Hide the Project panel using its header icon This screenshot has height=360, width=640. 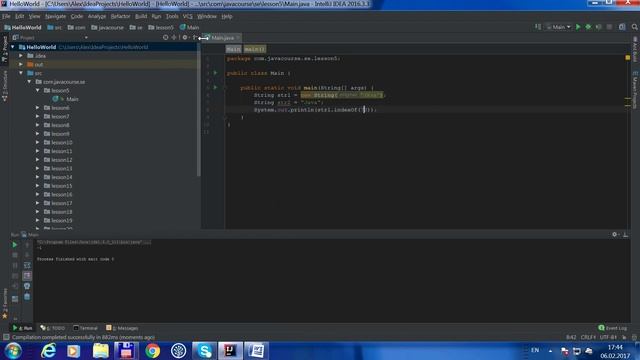click(194, 38)
